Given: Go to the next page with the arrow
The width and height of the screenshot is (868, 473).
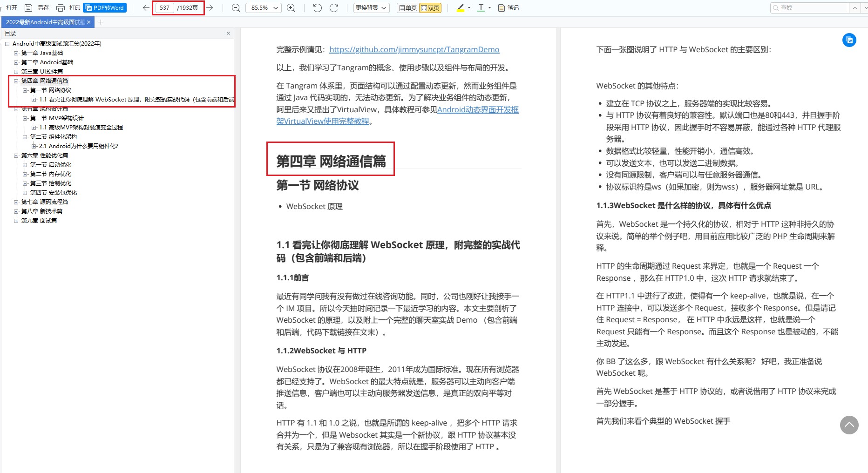Looking at the screenshot, I should click(210, 8).
